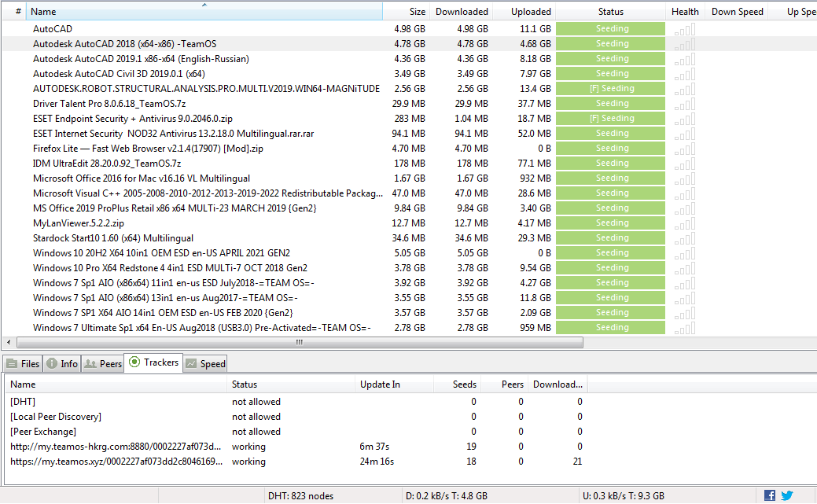Click the health bars icon for AutoCAD row

(685, 29)
